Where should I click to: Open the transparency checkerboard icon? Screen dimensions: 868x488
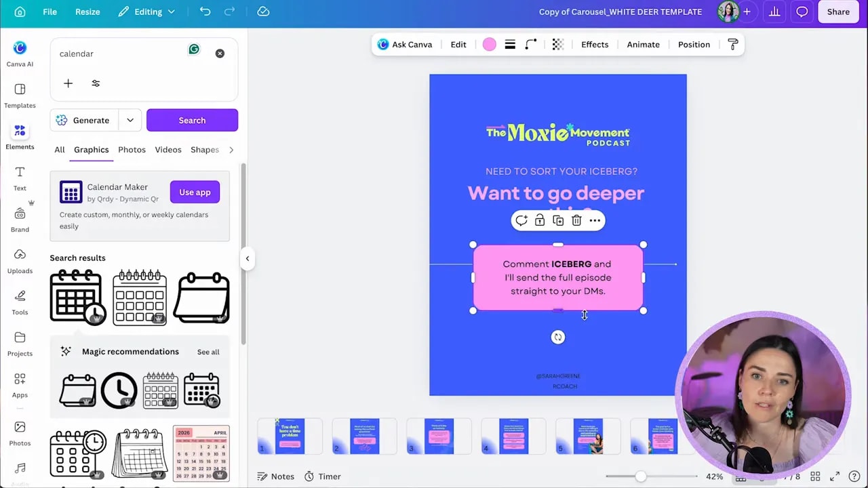click(557, 45)
